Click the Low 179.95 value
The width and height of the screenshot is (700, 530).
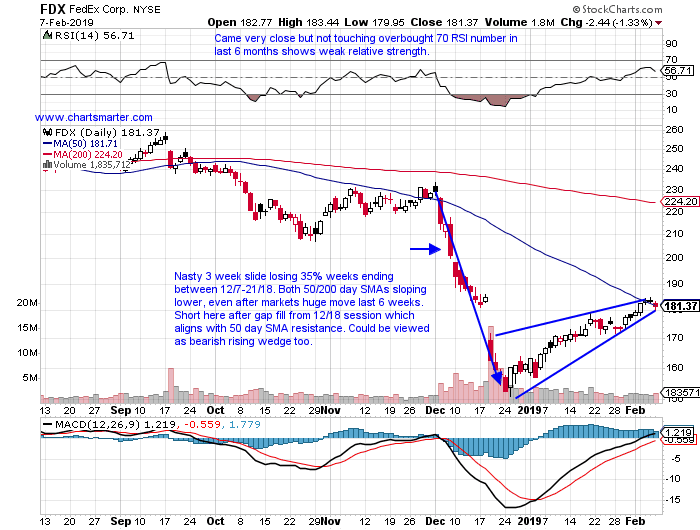pos(374,22)
